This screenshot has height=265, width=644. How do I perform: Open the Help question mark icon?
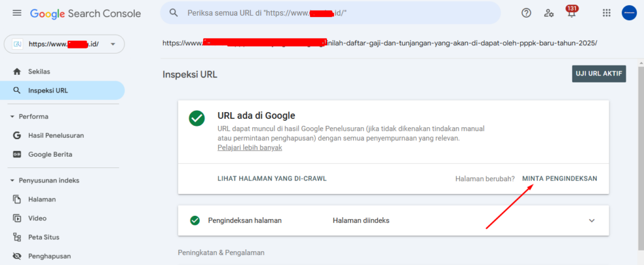click(526, 13)
